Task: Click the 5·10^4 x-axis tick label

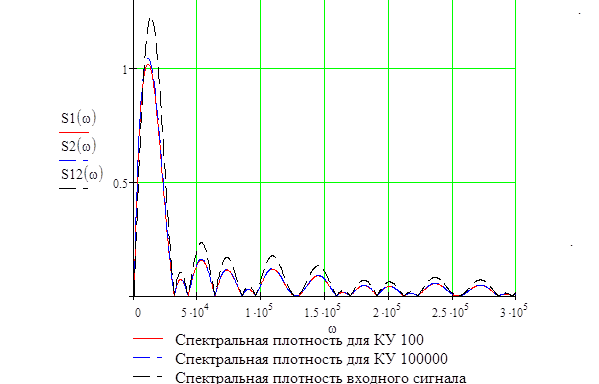Action: [195, 311]
